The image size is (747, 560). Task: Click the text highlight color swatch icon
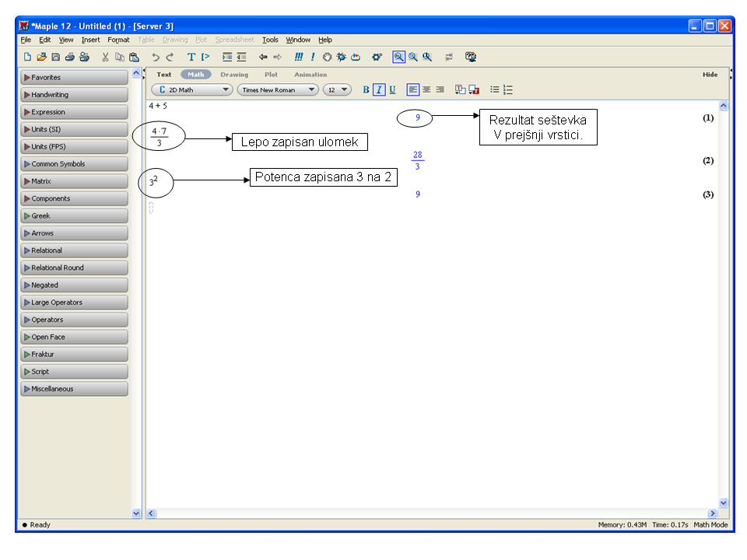[473, 89]
